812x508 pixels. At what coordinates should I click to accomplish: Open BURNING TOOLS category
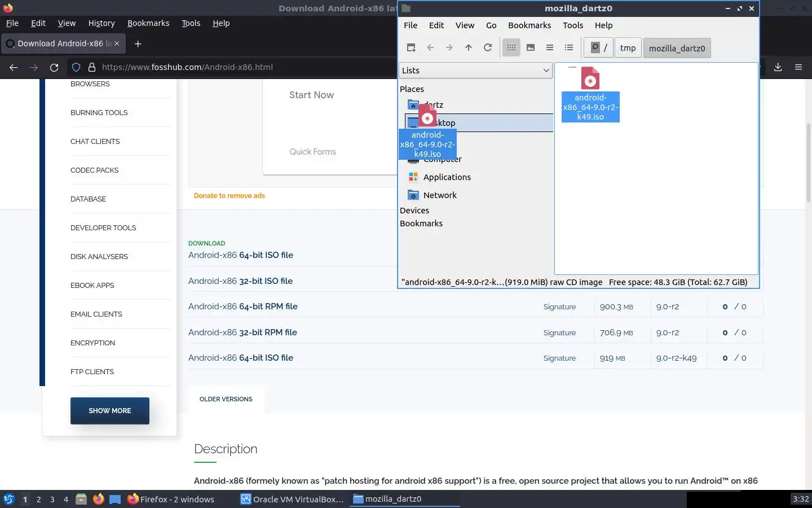click(x=99, y=112)
